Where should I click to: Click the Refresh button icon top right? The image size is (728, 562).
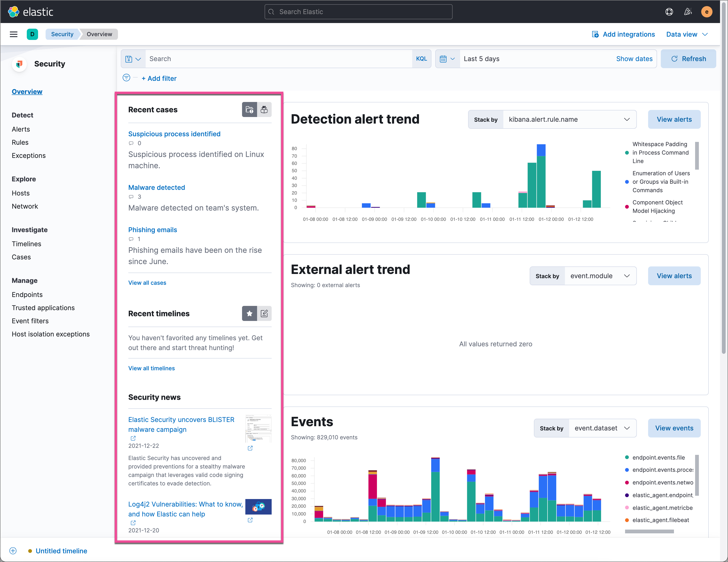674,59
